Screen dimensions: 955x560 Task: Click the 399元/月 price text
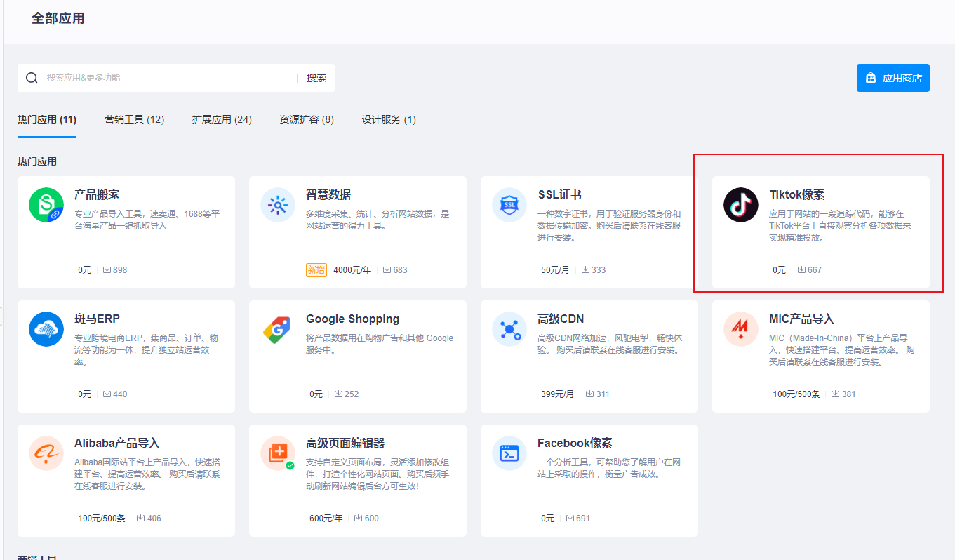[x=557, y=394]
